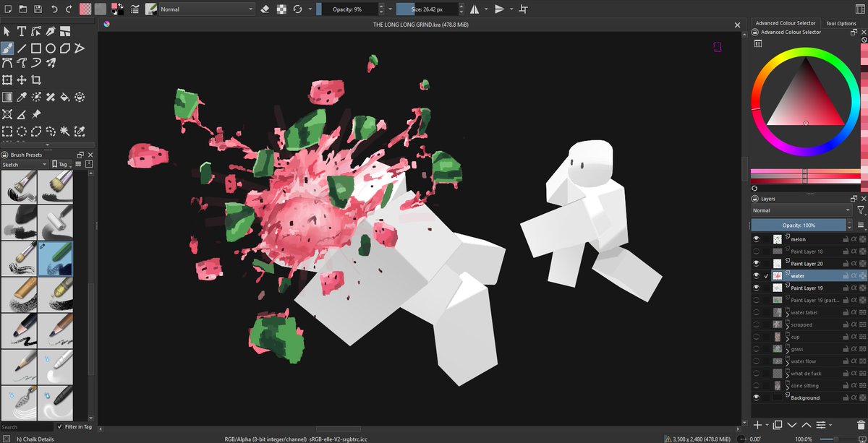Create a new document
Image resolution: width=868 pixels, height=443 pixels.
(7, 9)
